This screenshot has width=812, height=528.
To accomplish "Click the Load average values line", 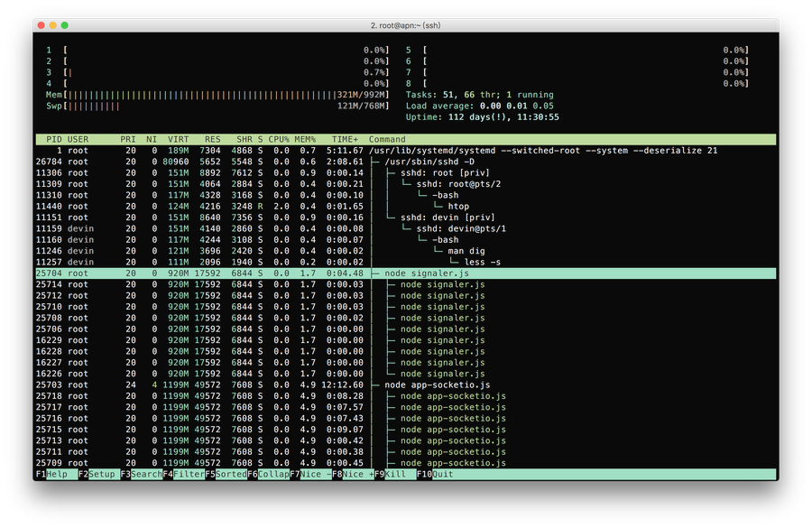I will (x=480, y=107).
